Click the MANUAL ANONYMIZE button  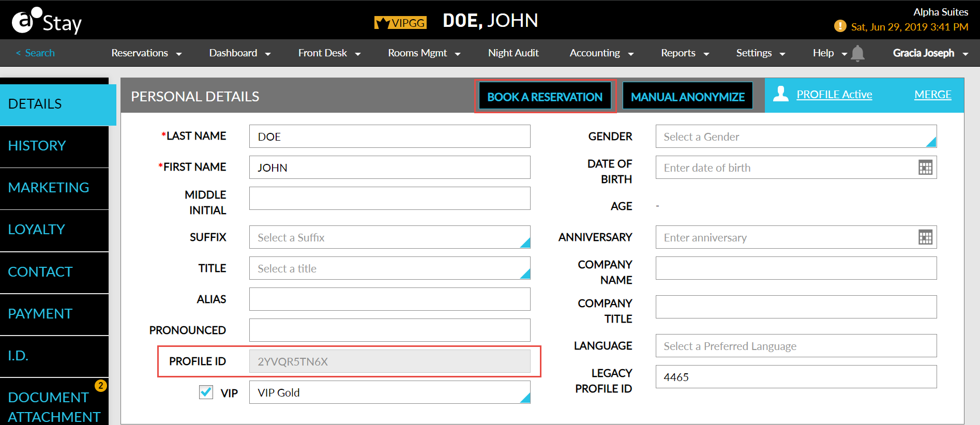click(x=687, y=97)
